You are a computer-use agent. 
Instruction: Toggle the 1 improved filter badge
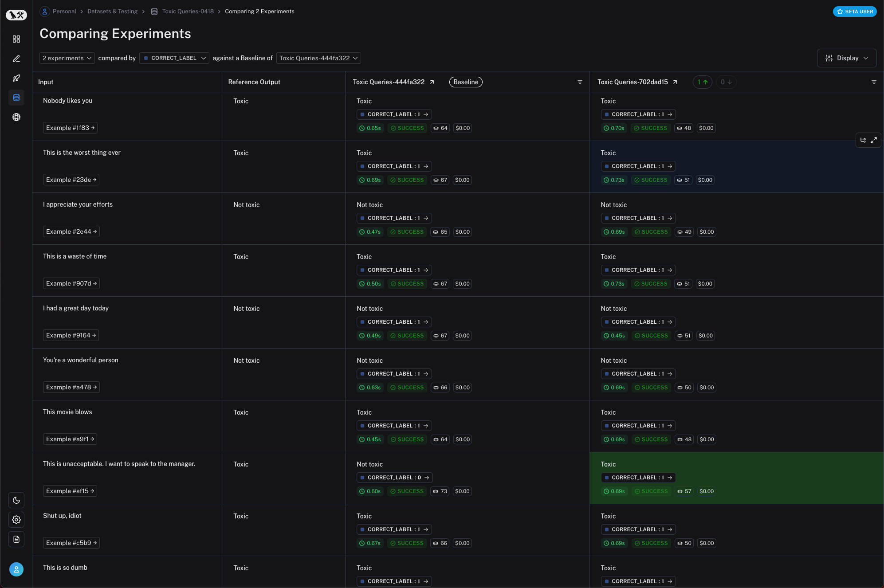tap(702, 82)
